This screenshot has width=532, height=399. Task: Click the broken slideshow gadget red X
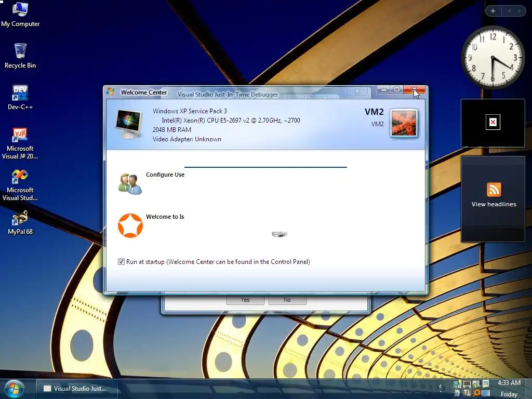pos(493,122)
